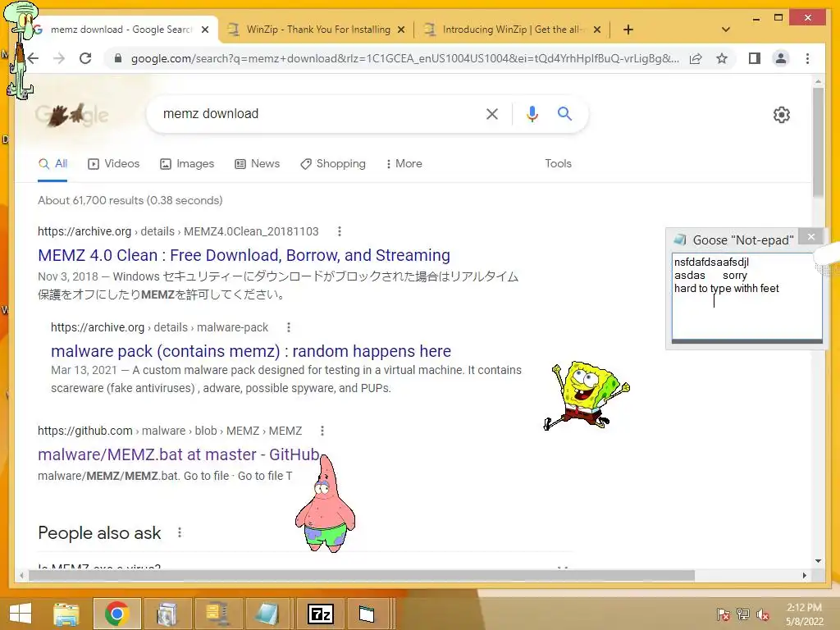Open Chrome side panel

[x=755, y=58]
